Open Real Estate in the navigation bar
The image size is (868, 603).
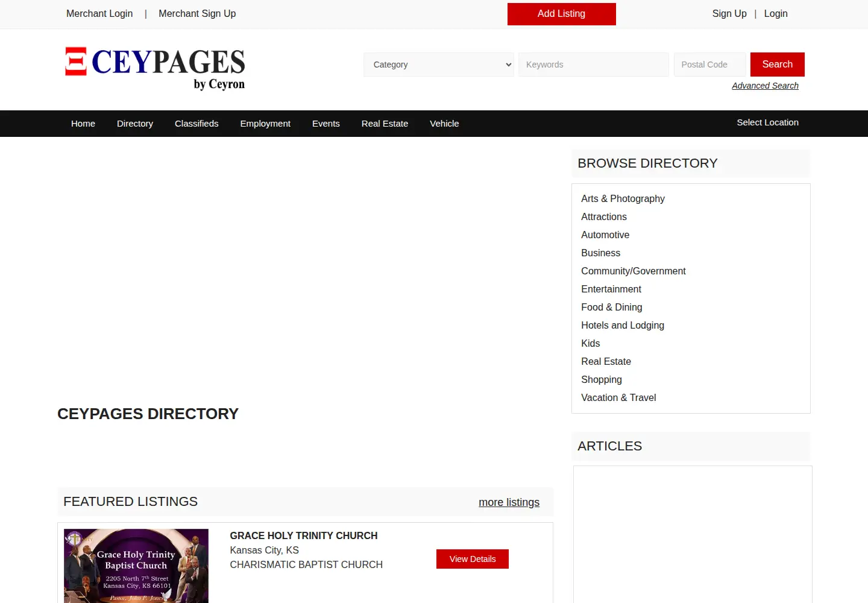[x=385, y=124]
